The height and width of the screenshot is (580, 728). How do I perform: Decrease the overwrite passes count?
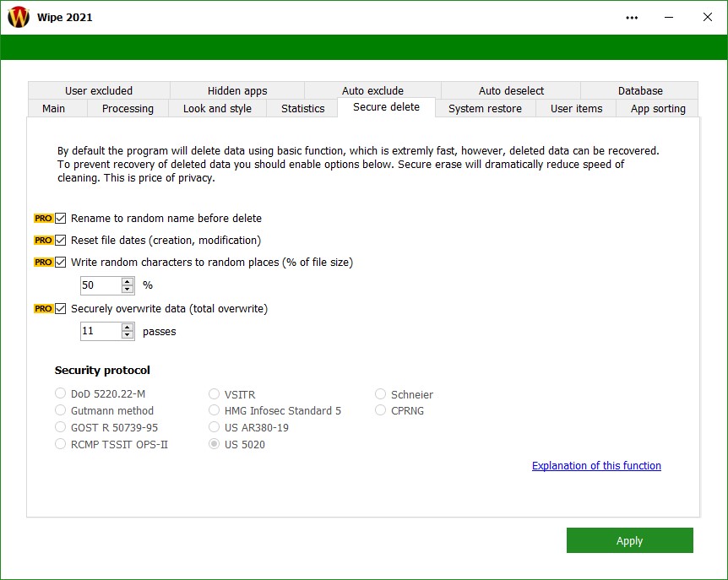click(128, 335)
